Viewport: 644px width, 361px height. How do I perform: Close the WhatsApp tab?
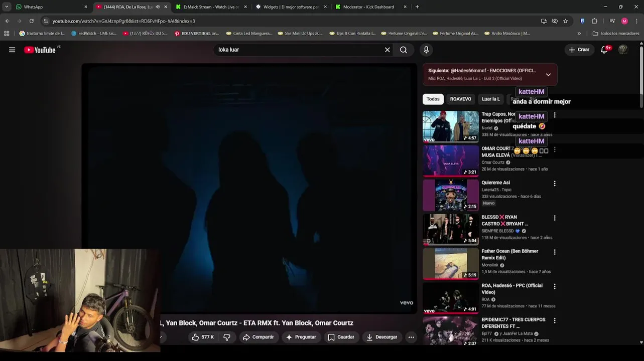(86, 7)
